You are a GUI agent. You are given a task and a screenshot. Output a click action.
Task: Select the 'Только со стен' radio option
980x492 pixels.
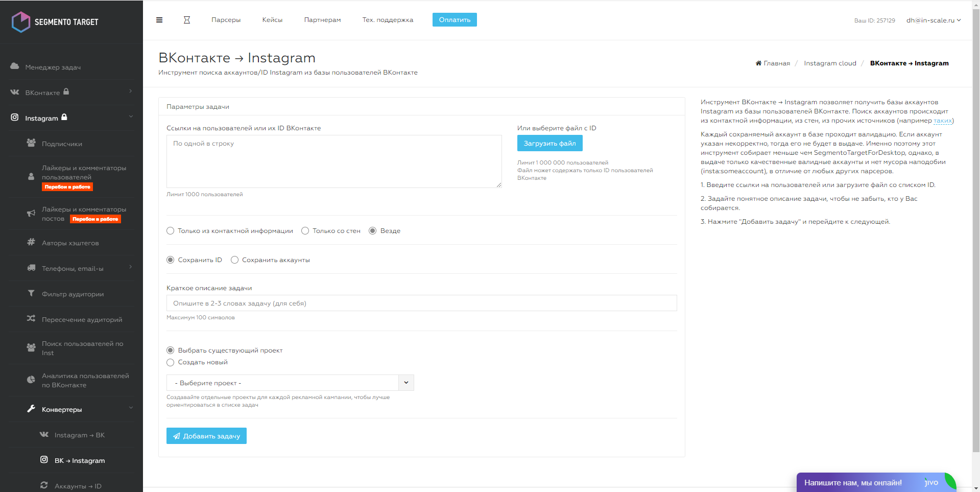(305, 231)
